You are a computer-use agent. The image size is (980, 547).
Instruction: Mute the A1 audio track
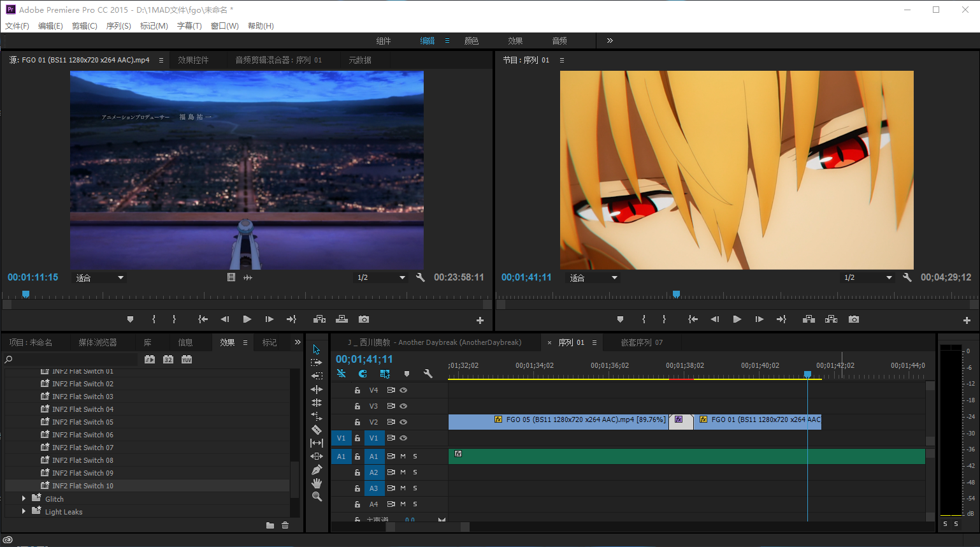point(403,456)
